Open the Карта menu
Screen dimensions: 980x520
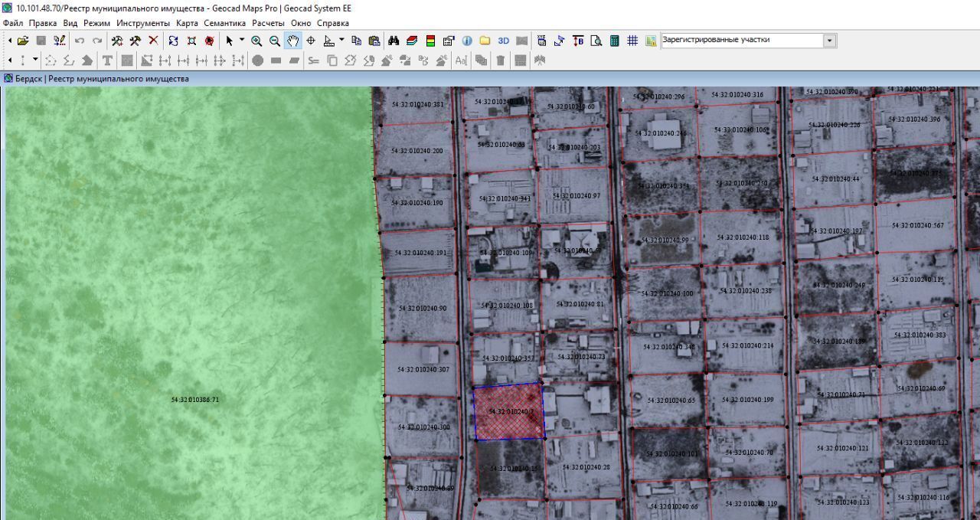pos(187,23)
